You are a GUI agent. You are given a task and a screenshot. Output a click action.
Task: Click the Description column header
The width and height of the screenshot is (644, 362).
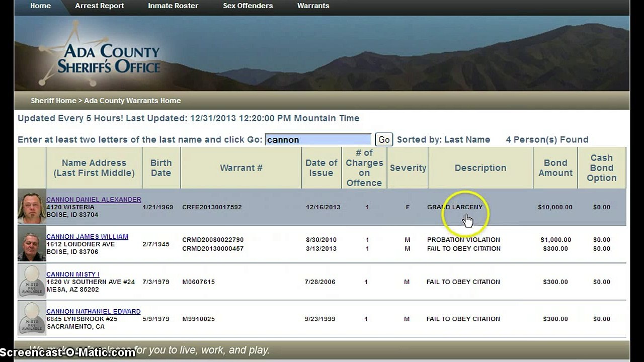point(480,168)
